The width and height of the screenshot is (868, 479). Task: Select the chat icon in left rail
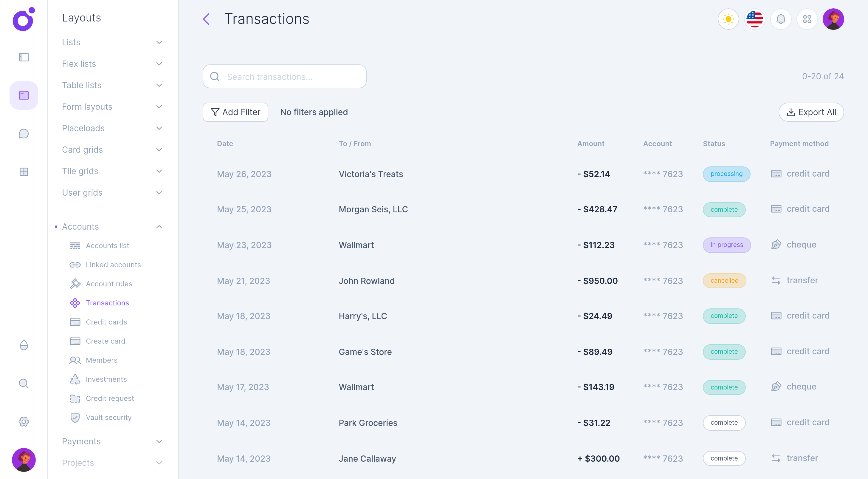[x=24, y=134]
